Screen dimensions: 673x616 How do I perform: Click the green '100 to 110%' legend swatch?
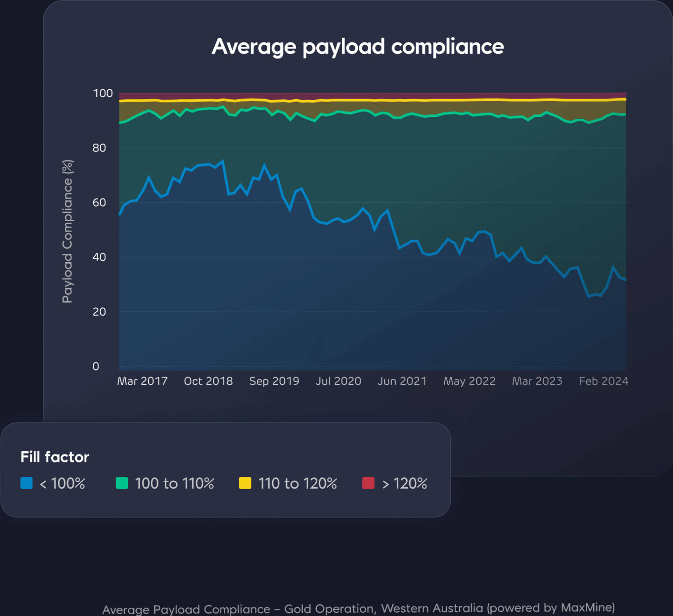coord(122,483)
